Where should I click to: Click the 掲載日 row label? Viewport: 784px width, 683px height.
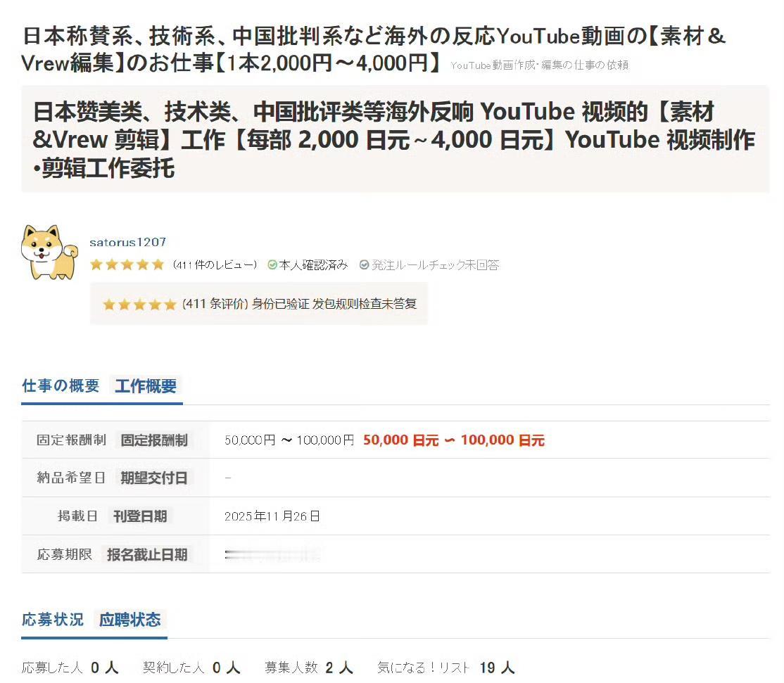pos(77,516)
